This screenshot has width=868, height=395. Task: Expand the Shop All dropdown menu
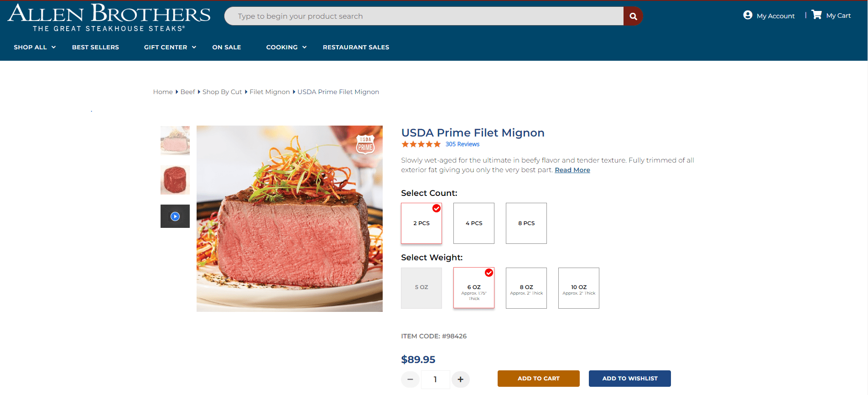(35, 47)
